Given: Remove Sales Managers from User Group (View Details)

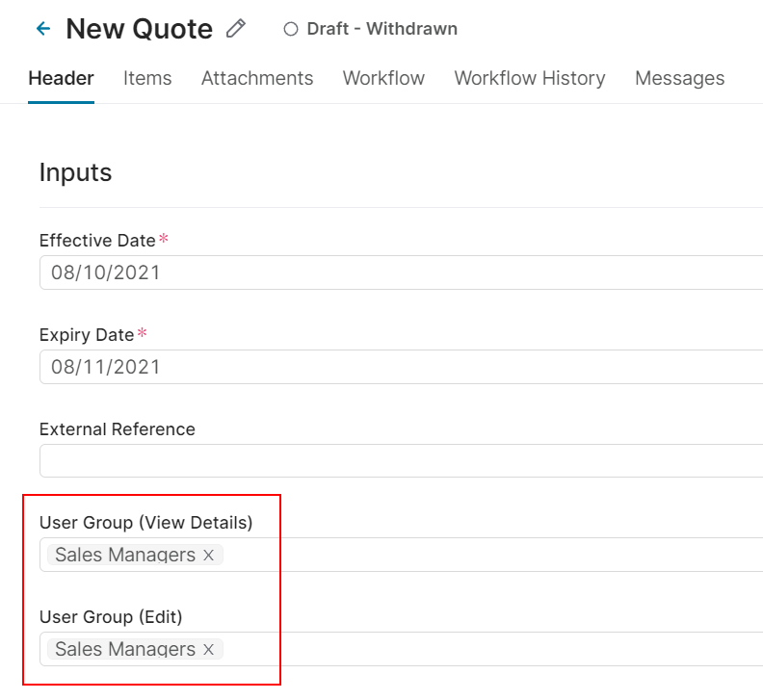Looking at the screenshot, I should pos(208,556).
